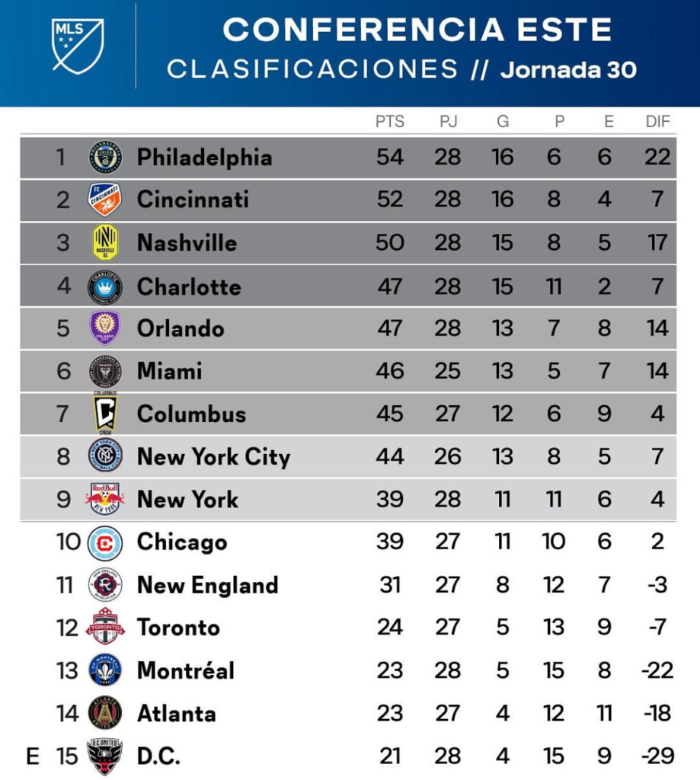The width and height of the screenshot is (700, 780).
Task: Click the New York Red Bulls logo
Action: point(105,499)
